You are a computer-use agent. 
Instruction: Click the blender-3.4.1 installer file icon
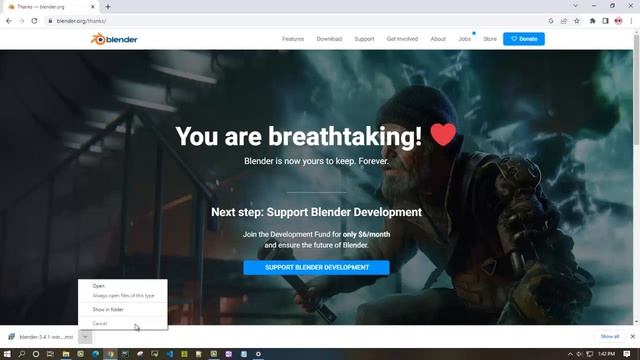click(11, 337)
